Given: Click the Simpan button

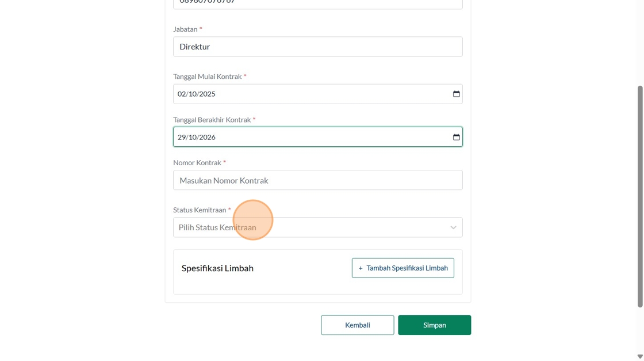Looking at the screenshot, I should pos(434,325).
